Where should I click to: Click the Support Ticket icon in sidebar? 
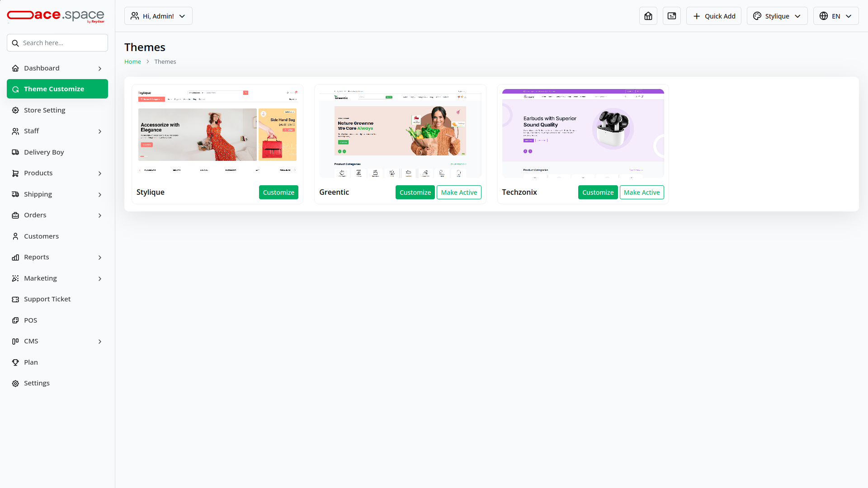pos(15,299)
